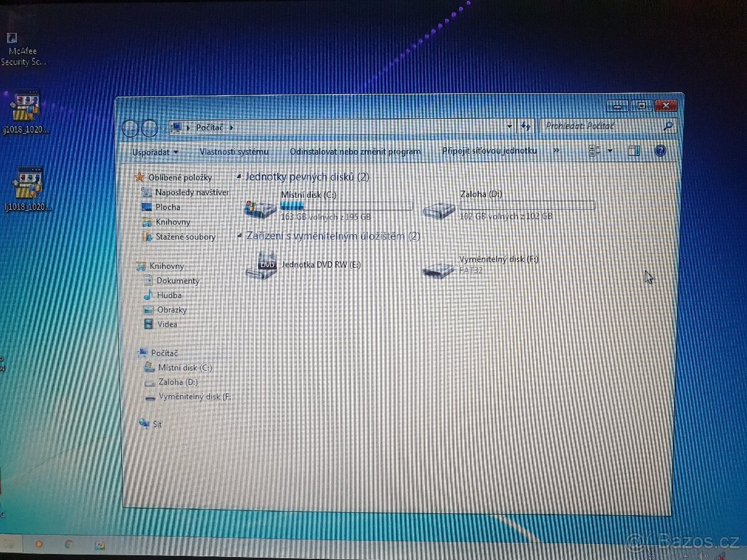Select the Místní disk (C:) drive icon
The width and height of the screenshot is (747, 560).
260,209
